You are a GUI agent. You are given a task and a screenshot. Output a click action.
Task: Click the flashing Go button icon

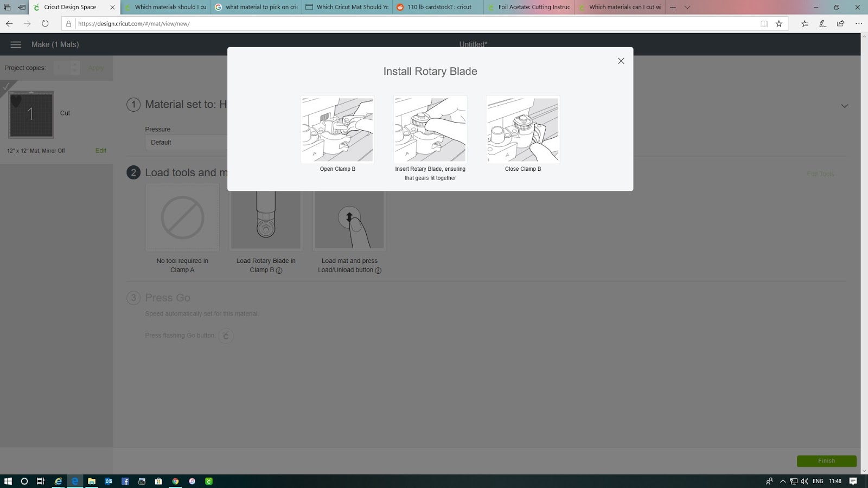click(x=226, y=336)
